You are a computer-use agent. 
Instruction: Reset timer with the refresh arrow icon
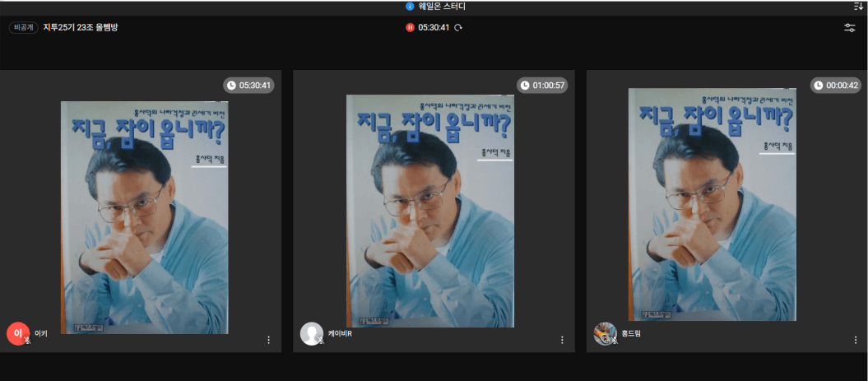[457, 28]
